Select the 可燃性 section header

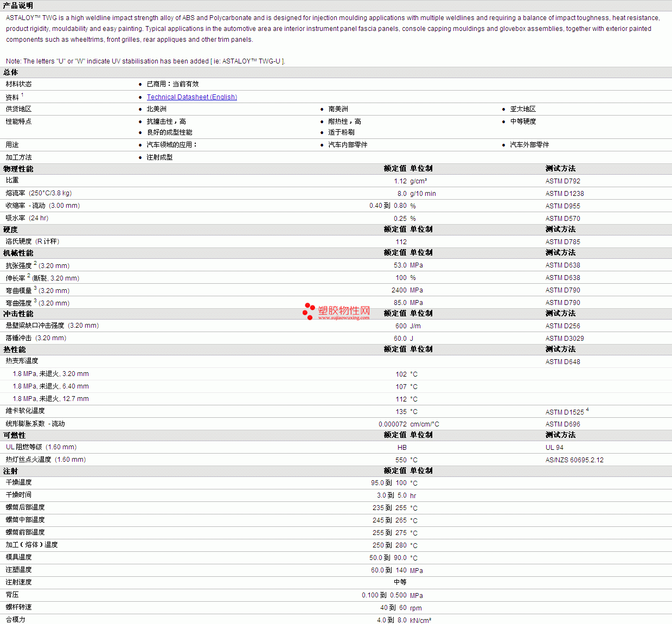pyautogui.click(x=14, y=435)
